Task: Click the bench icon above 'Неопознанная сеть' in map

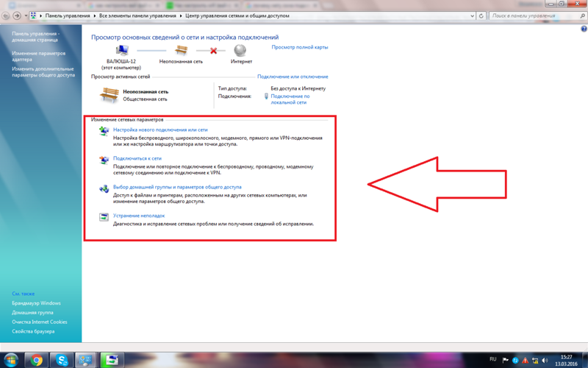Action: click(181, 50)
